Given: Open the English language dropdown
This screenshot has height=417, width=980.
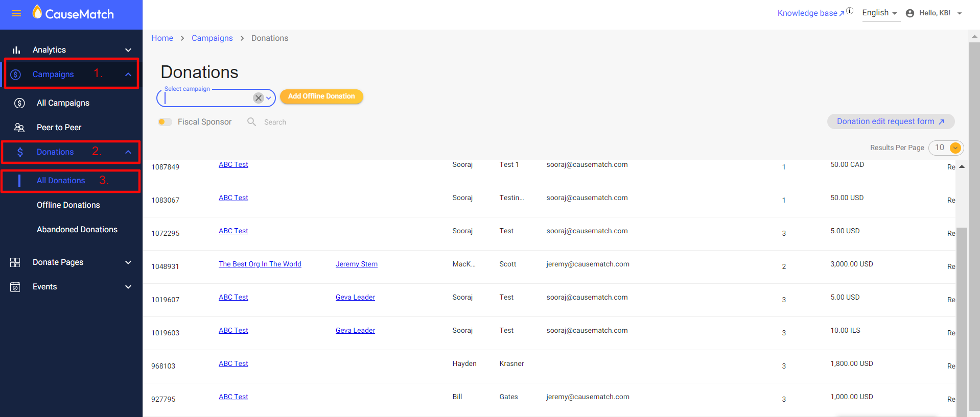Looking at the screenshot, I should click(880, 13).
